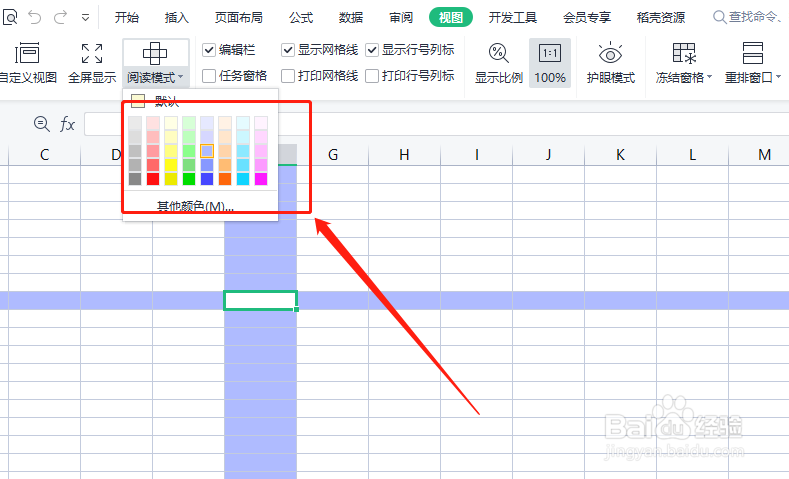
Task: Click the redo arrow icon
Action: pos(60,18)
